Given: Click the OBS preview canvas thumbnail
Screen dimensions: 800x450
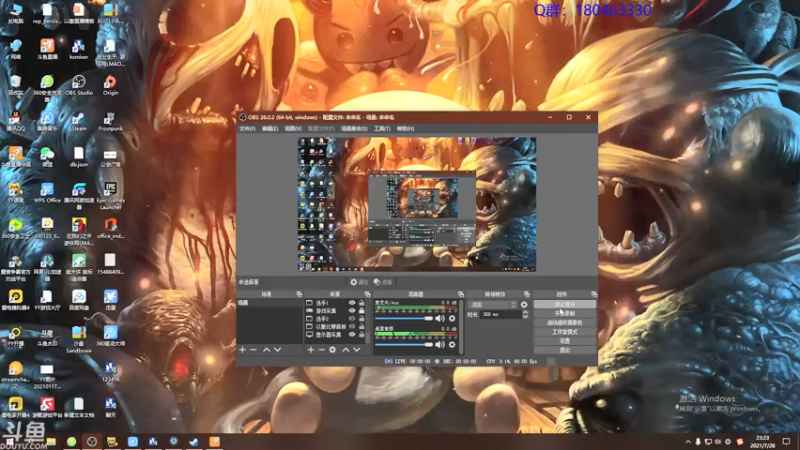Looking at the screenshot, I should 417,204.
